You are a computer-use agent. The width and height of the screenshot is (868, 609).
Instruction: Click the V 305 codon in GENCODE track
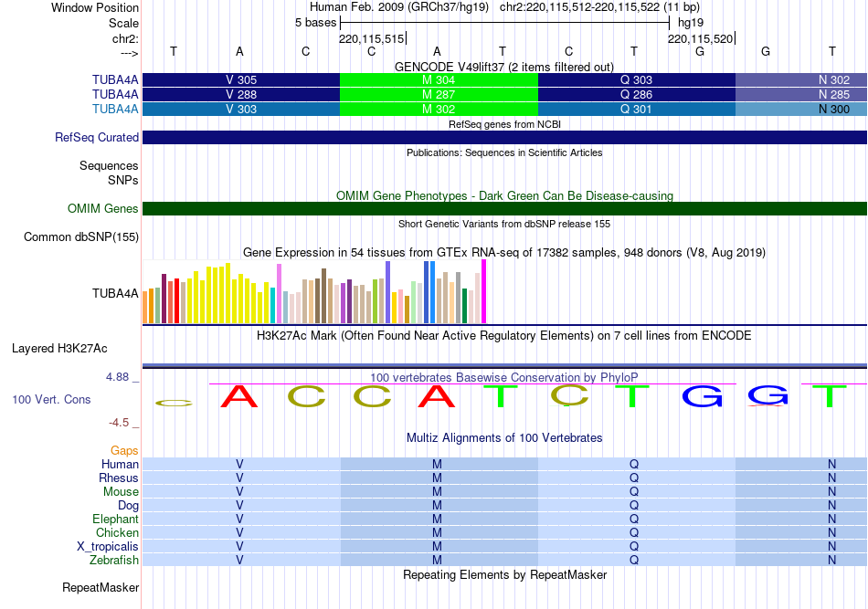pos(241,79)
